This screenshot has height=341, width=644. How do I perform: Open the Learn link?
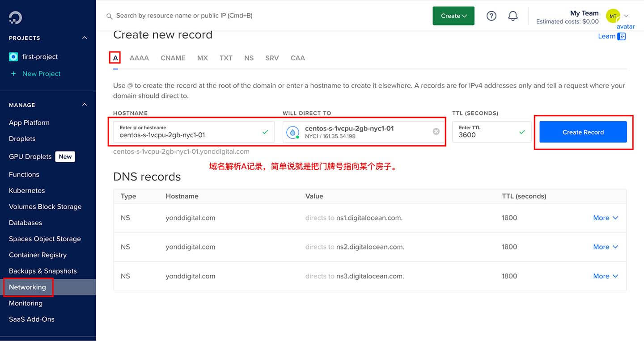pos(606,36)
